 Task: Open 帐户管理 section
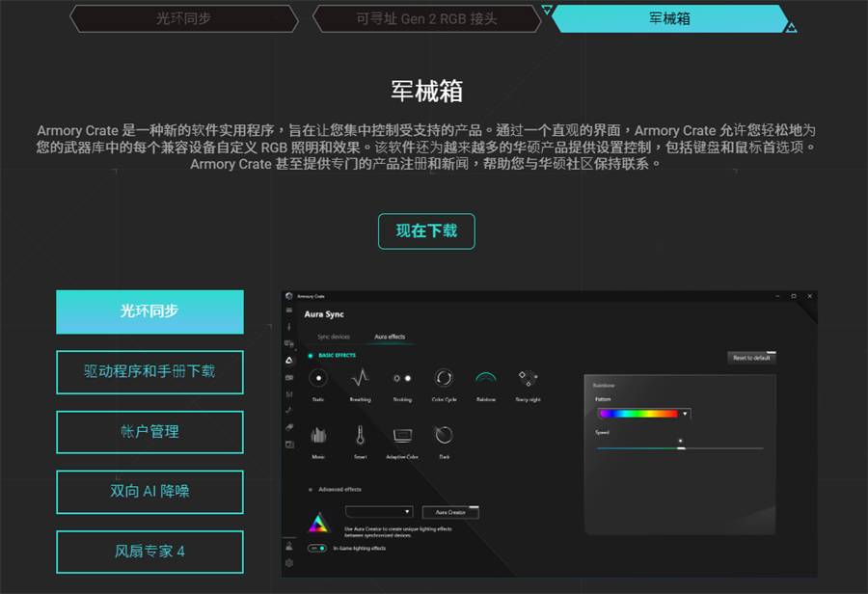point(150,432)
